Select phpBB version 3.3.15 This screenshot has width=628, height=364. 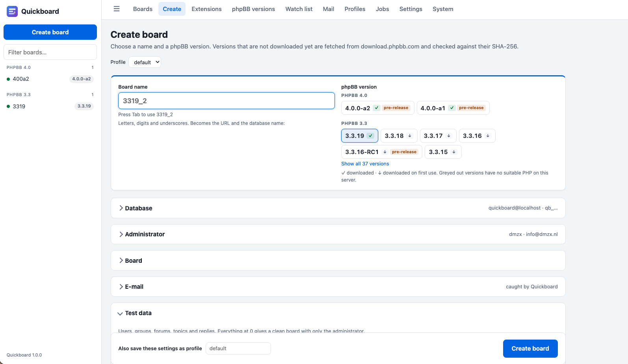click(443, 152)
